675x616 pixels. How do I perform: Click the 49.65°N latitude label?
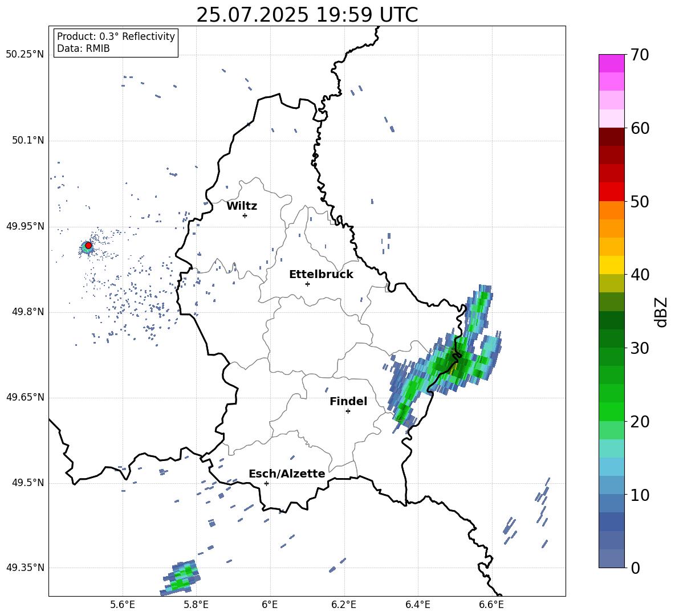point(25,397)
